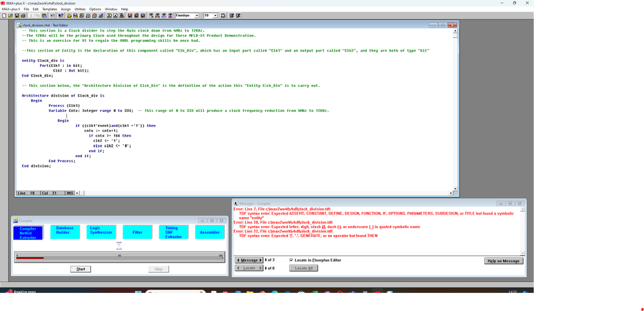
Task: Open the Assign menu
Action: [66, 9]
